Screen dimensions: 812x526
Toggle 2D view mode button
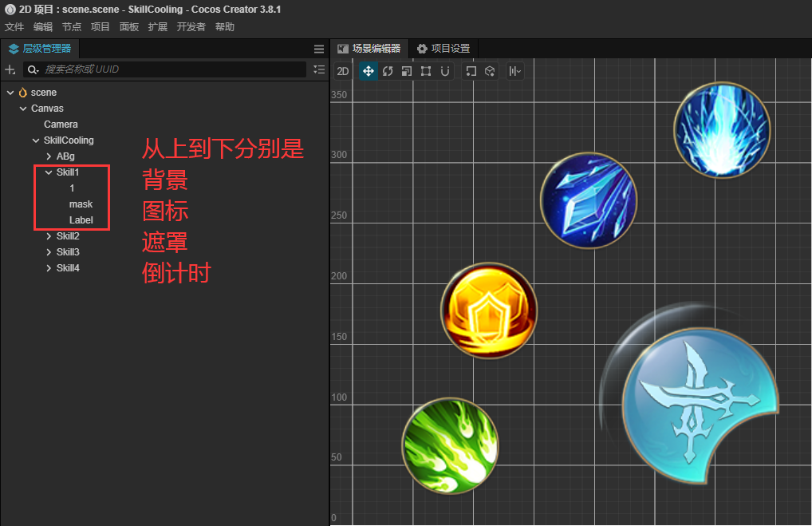click(x=343, y=71)
